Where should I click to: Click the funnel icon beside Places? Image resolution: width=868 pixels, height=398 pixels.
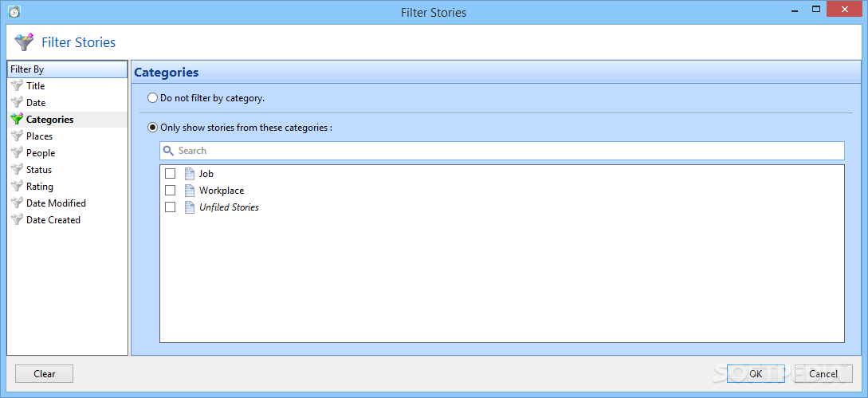point(17,136)
